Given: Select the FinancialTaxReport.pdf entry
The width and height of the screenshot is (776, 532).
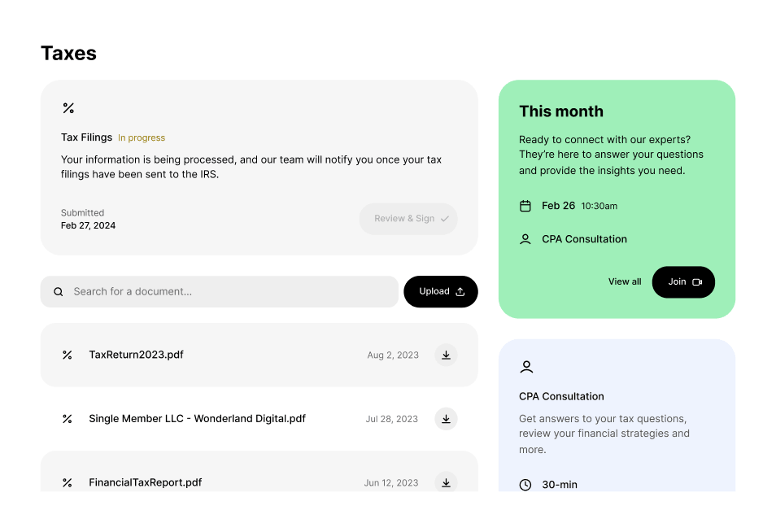Looking at the screenshot, I should (146, 482).
